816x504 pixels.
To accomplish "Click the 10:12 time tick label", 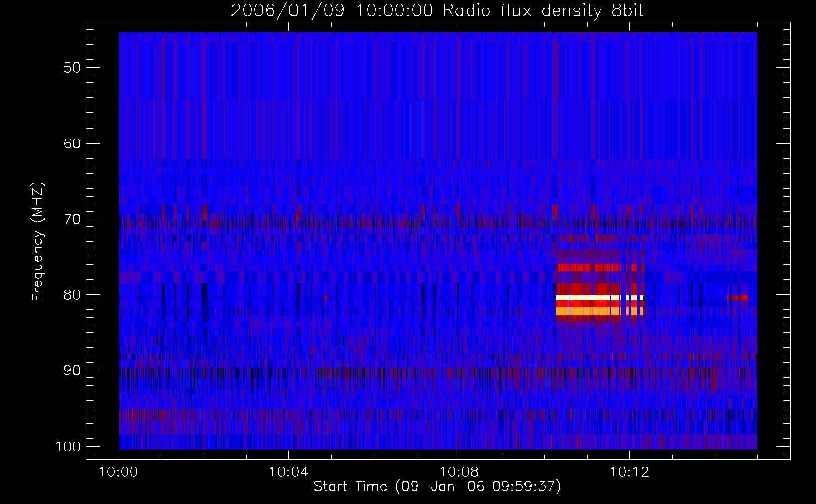I will tap(629, 472).
